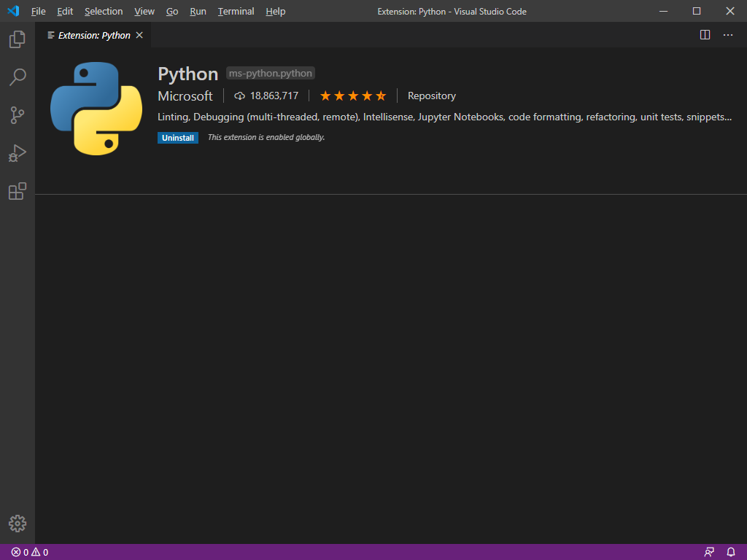
Task: Open the Explorer view in activity bar
Action: (x=18, y=39)
